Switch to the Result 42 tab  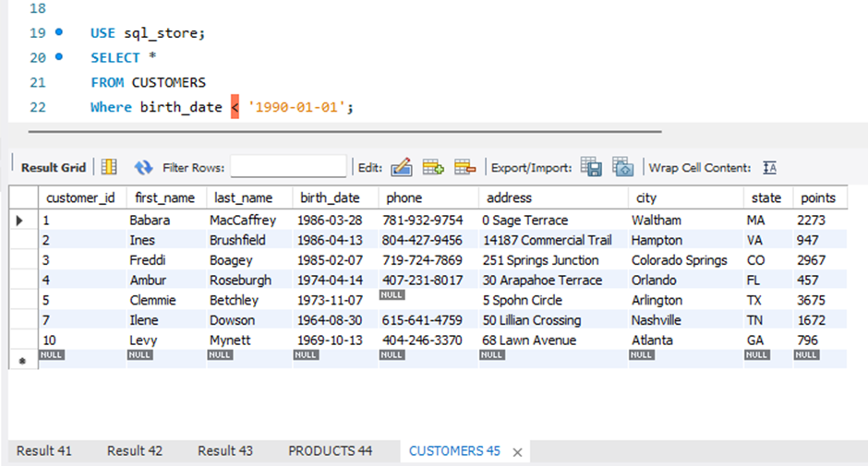(135, 451)
